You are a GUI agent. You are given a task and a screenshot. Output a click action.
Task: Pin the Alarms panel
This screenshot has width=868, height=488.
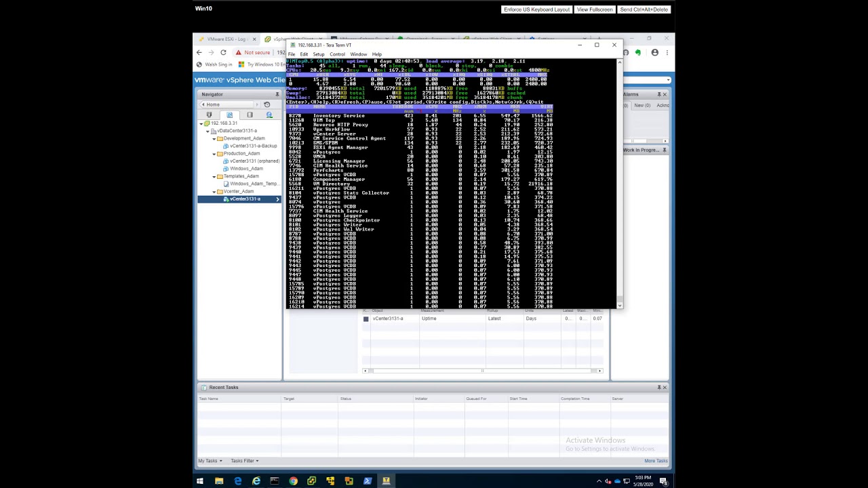pyautogui.click(x=658, y=94)
